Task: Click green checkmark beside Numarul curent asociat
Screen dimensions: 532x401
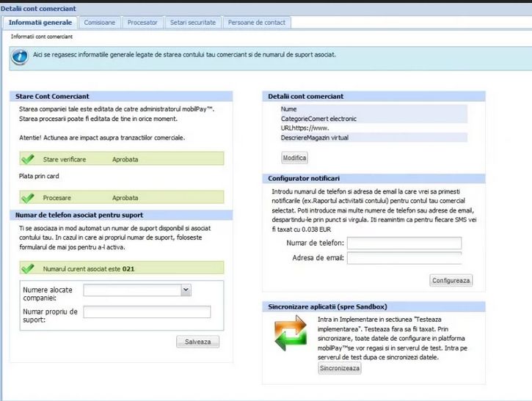Action: (29, 268)
